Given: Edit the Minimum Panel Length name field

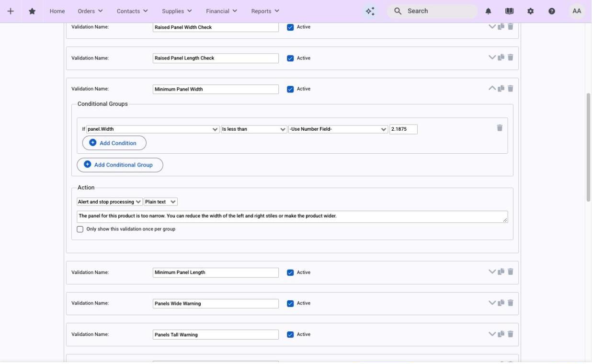Looking at the screenshot, I should (x=216, y=273).
